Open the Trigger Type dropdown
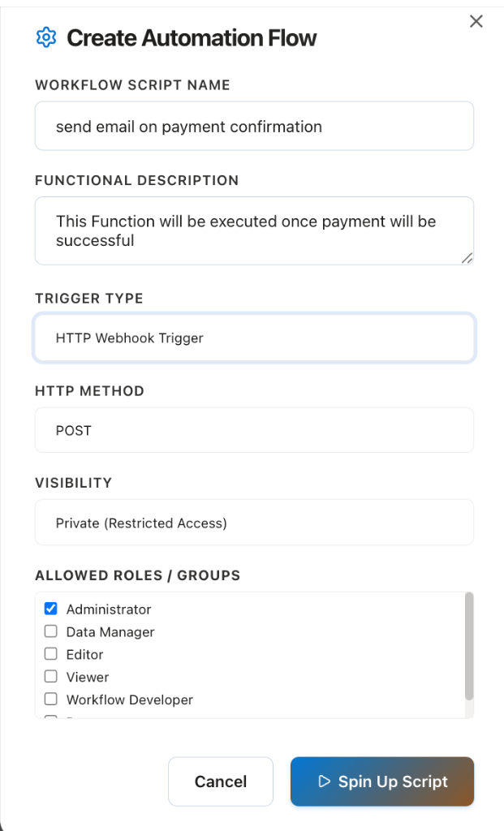The width and height of the screenshot is (504, 831). point(254,338)
